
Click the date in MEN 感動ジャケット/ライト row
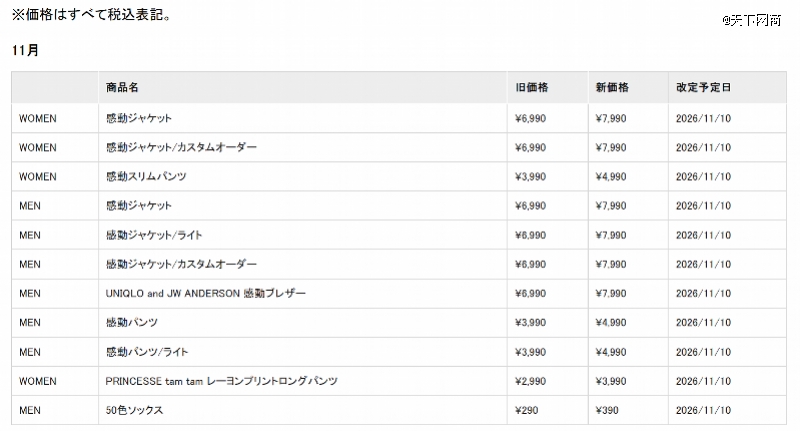tap(704, 235)
